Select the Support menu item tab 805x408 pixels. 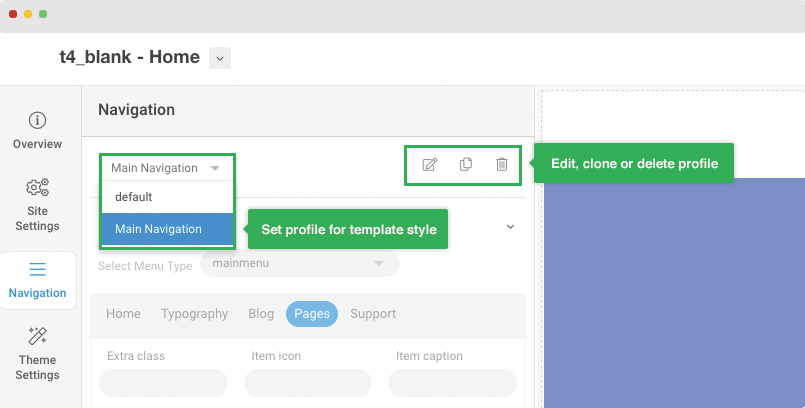(x=373, y=314)
